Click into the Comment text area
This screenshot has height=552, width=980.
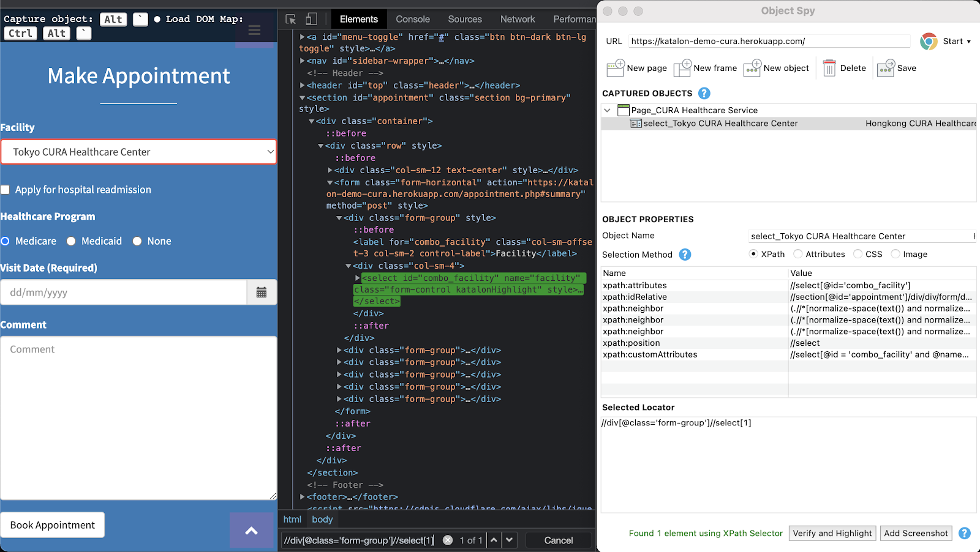[x=138, y=418]
